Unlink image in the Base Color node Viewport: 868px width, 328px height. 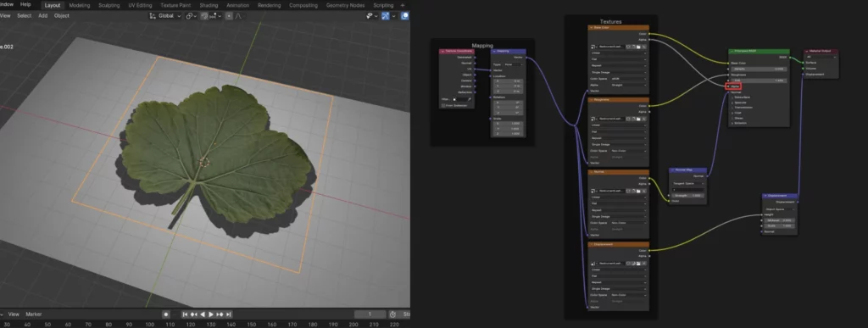point(644,47)
